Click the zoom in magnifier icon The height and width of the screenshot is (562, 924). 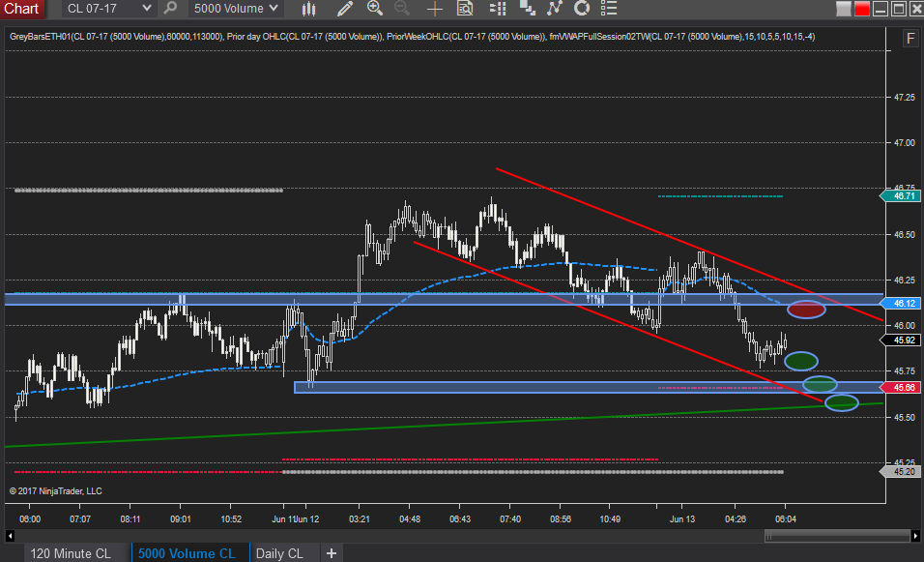coord(374,9)
